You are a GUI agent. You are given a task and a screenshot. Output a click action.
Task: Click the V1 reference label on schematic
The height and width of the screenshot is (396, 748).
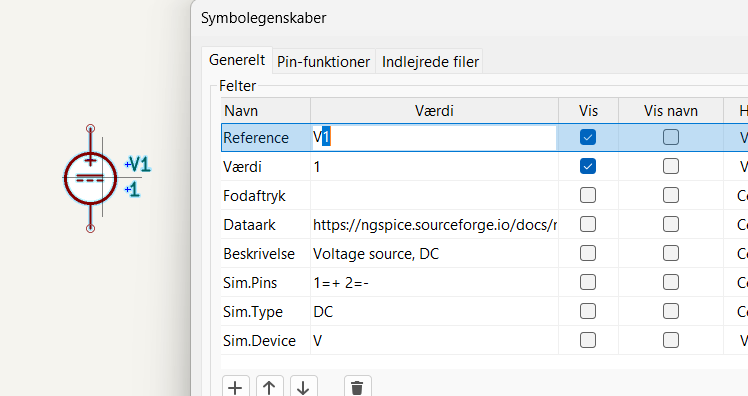tap(140, 165)
